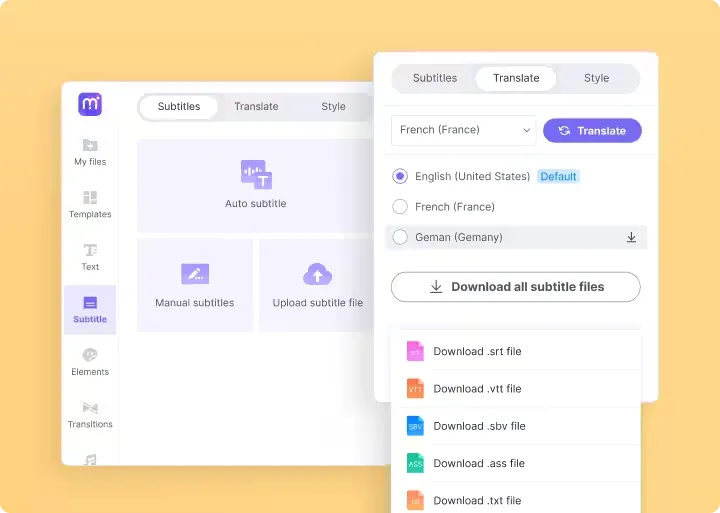Click the Upload subtitle cloud icon
Viewport: 720px width, 513px height.
pos(317,274)
